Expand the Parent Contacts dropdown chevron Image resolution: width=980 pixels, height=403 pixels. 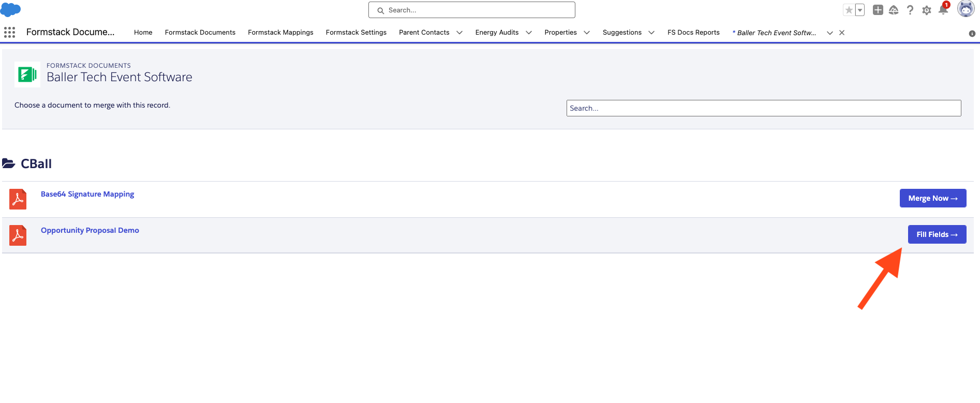(x=459, y=33)
